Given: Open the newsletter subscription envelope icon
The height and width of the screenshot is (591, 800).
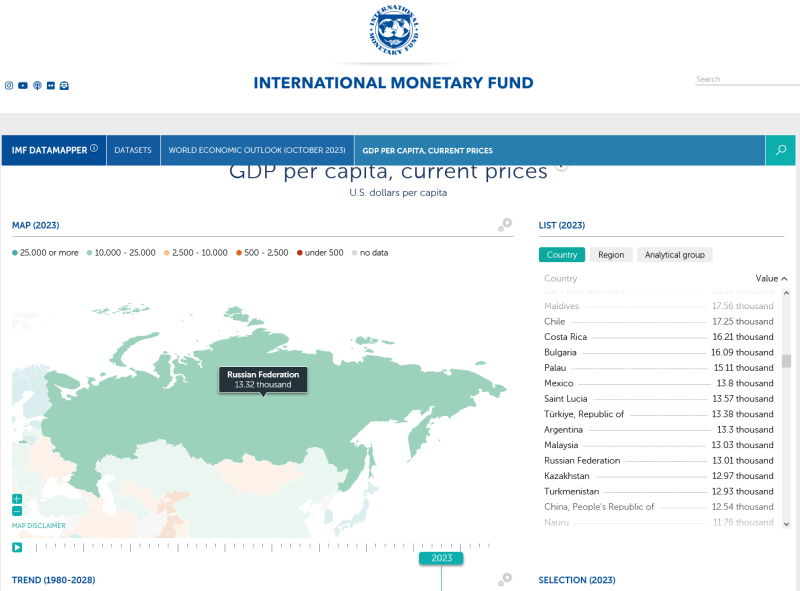Looking at the screenshot, I should (x=64, y=85).
